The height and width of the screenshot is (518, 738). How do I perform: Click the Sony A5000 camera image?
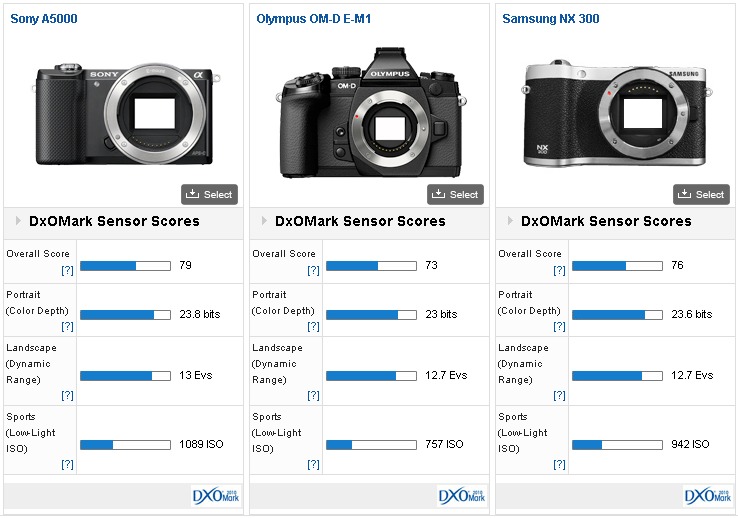click(x=126, y=114)
